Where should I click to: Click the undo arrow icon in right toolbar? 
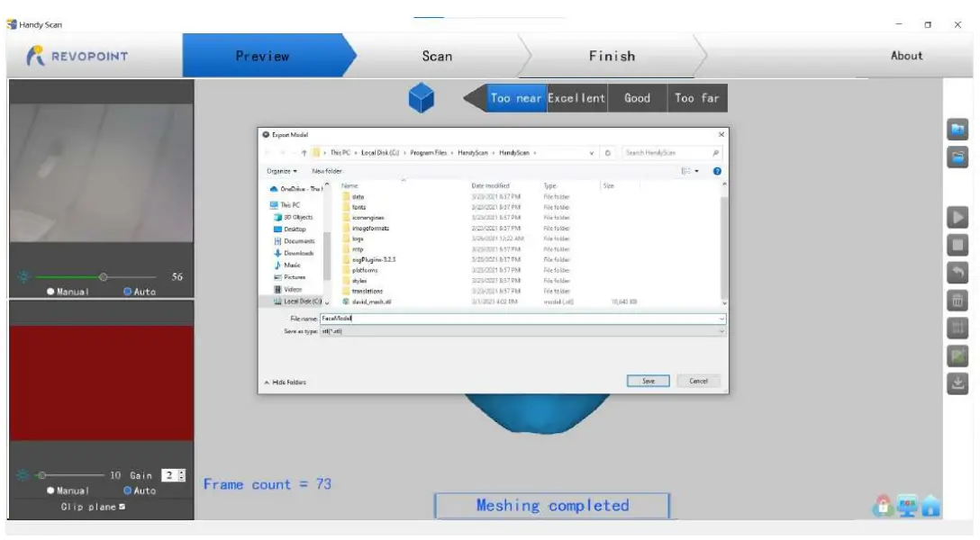point(957,272)
